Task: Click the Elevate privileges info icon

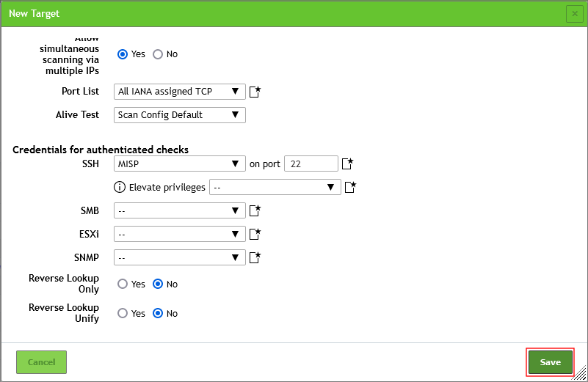Action: click(x=120, y=187)
